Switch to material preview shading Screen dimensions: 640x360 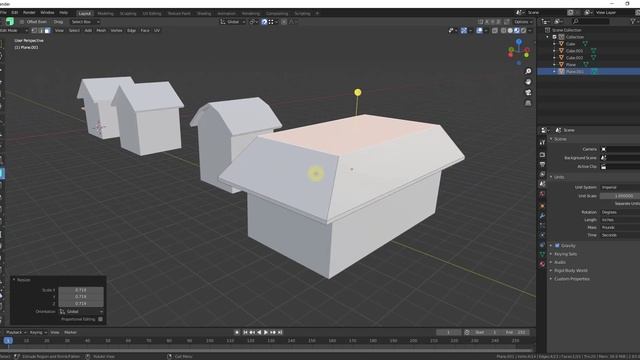[x=517, y=31]
